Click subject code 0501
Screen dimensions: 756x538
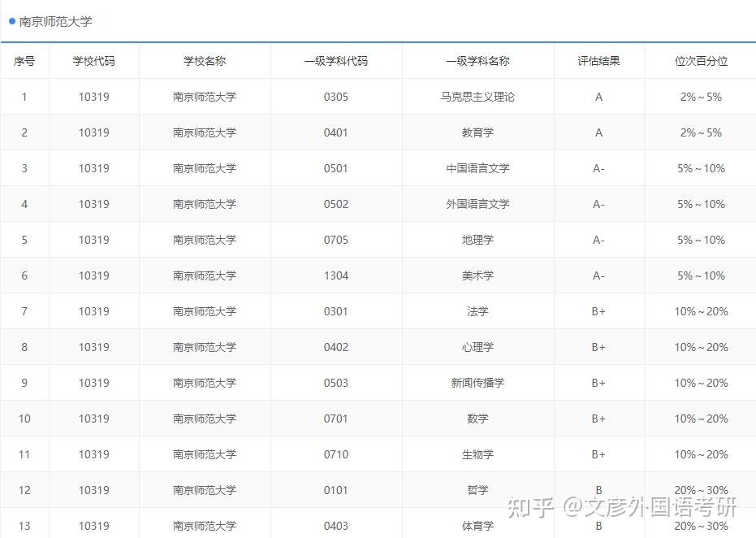tap(336, 168)
